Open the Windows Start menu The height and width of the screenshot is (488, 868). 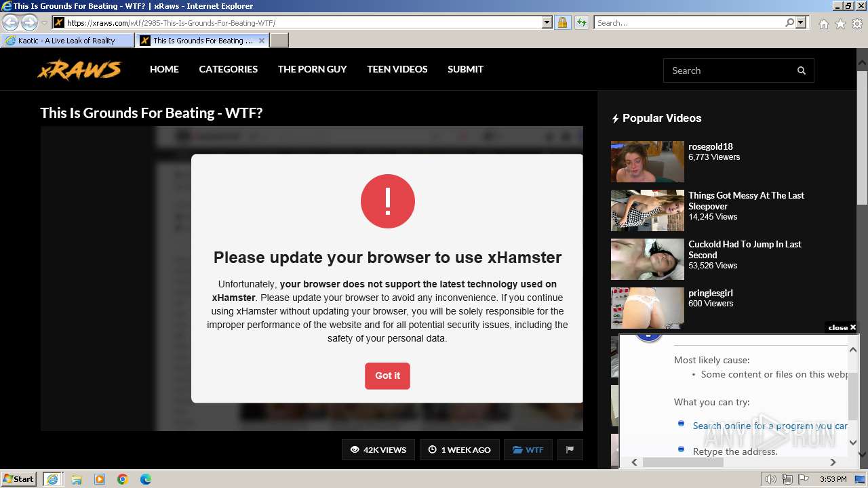pyautogui.click(x=18, y=479)
